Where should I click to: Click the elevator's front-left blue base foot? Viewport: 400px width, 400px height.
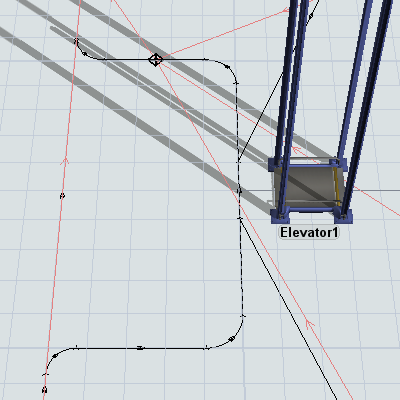[x=280, y=216]
